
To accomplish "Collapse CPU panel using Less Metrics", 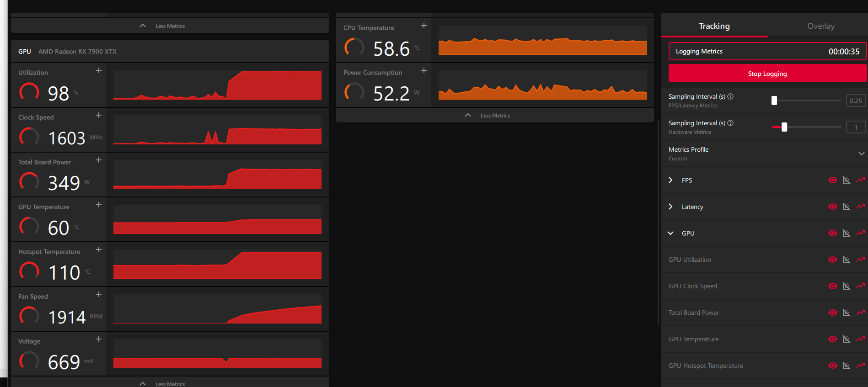I will [x=495, y=115].
